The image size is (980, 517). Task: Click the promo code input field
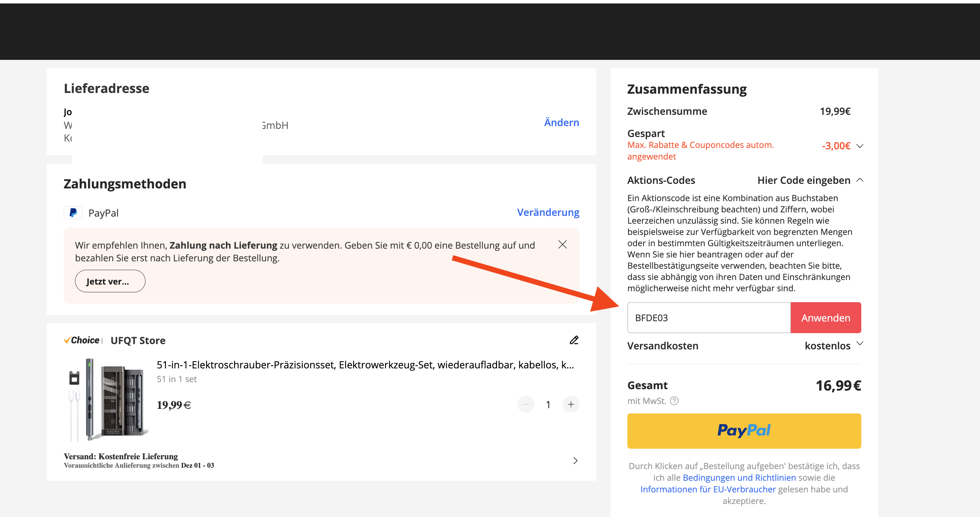coord(709,318)
